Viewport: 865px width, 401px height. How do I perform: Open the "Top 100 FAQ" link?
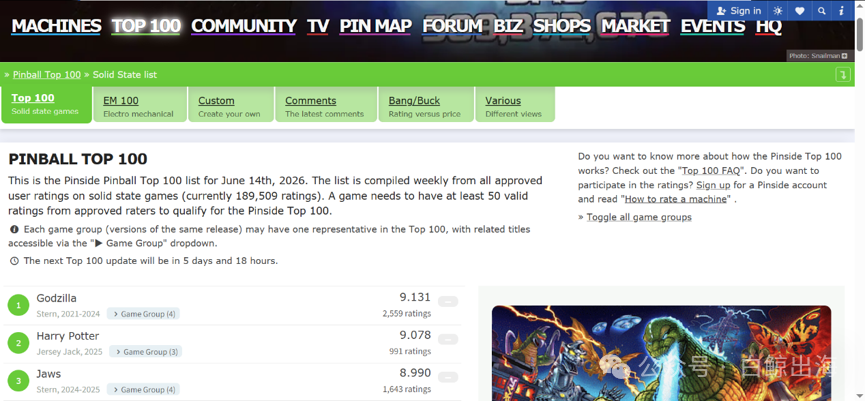click(x=712, y=170)
